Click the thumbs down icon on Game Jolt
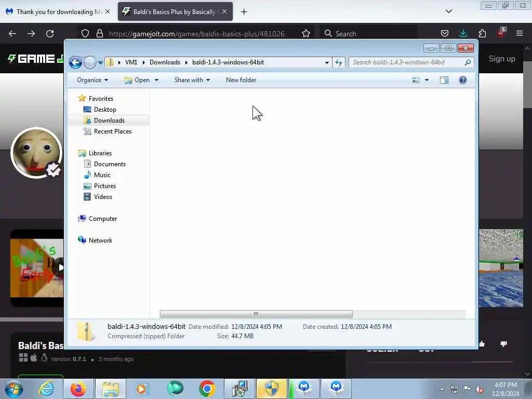This screenshot has width=532, height=399. click(503, 344)
